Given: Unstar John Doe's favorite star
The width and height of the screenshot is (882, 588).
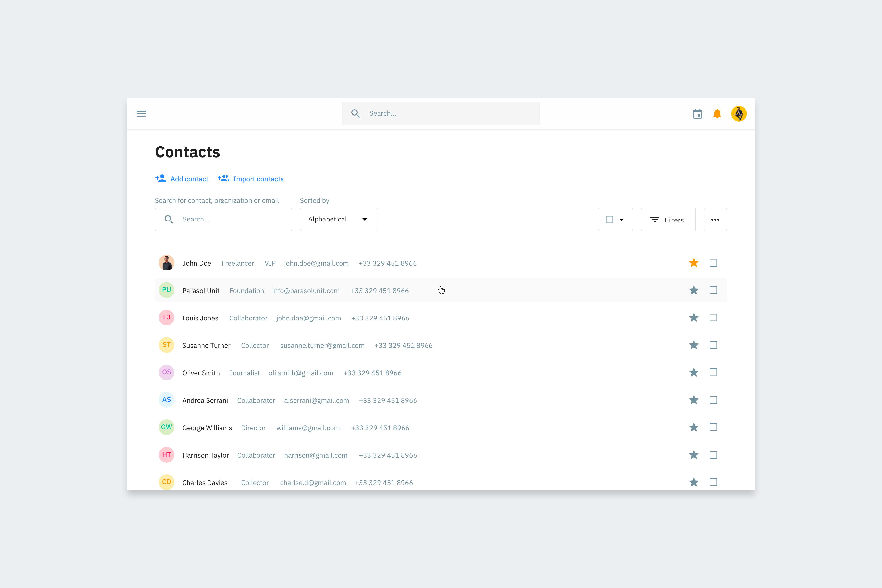Looking at the screenshot, I should point(694,263).
